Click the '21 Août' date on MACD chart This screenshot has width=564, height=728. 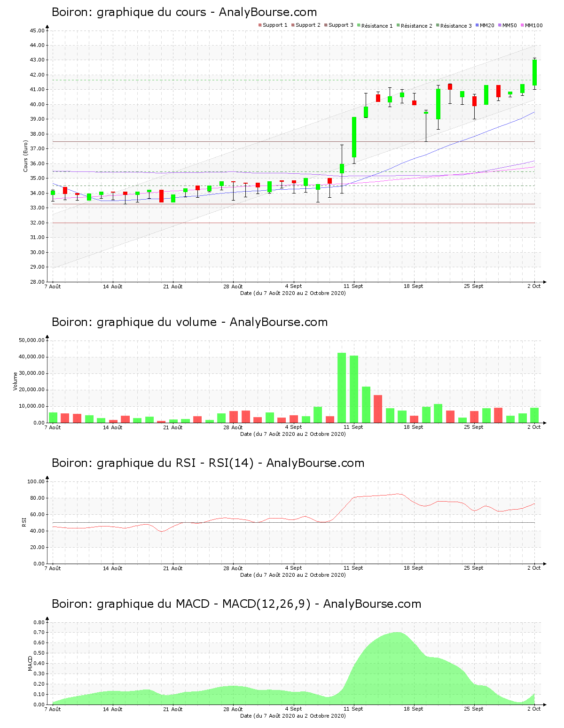(x=173, y=709)
